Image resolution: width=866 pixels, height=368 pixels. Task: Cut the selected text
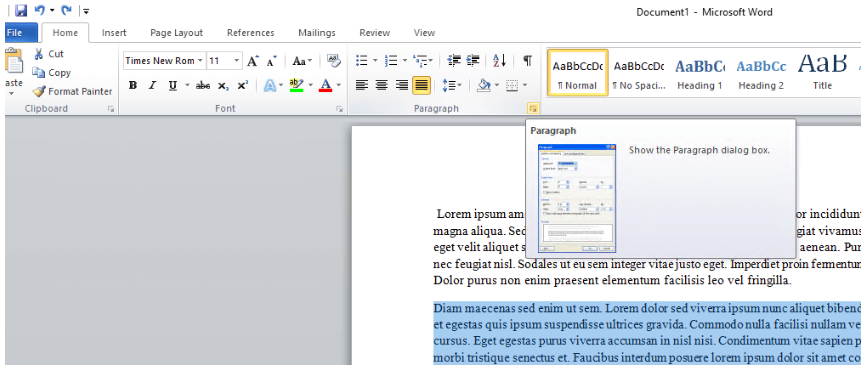coord(49,54)
